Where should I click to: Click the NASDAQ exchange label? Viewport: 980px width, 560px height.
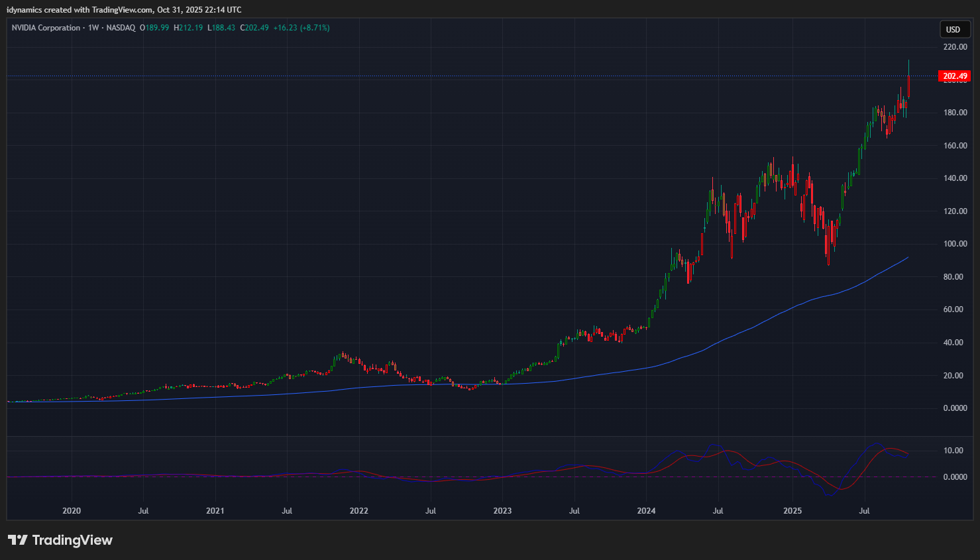(121, 28)
